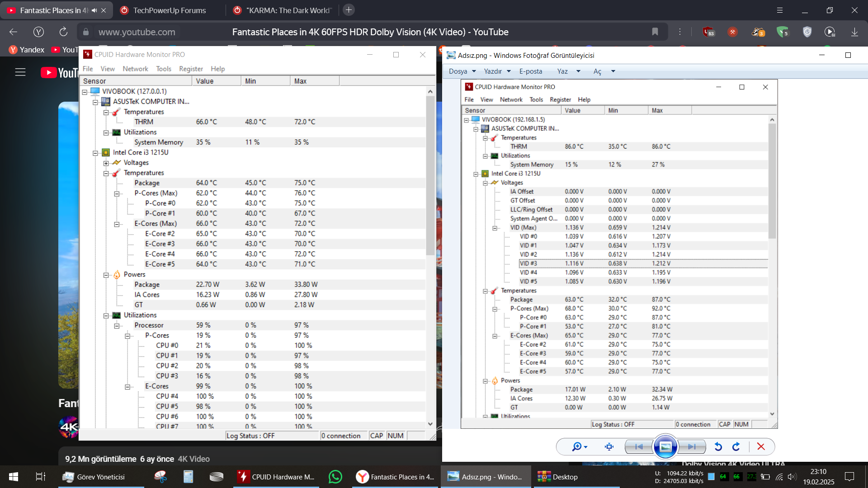
Task: Reload the YouTube page
Action: click(63, 32)
